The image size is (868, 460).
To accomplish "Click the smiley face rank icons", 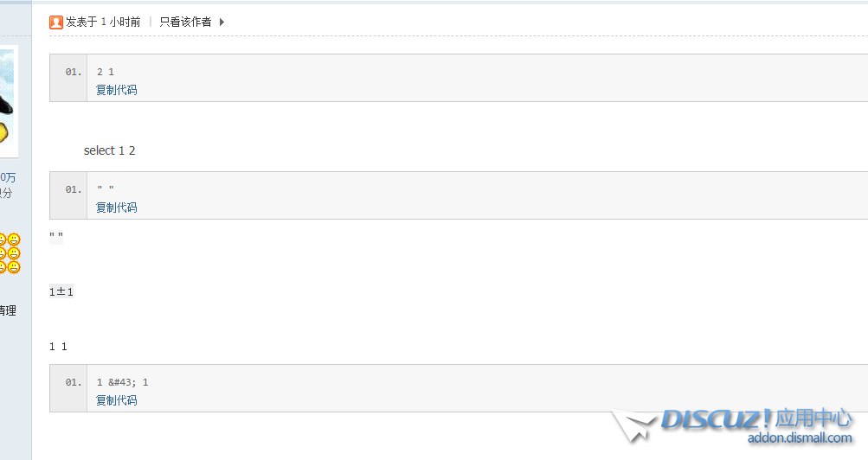I will point(10,253).
